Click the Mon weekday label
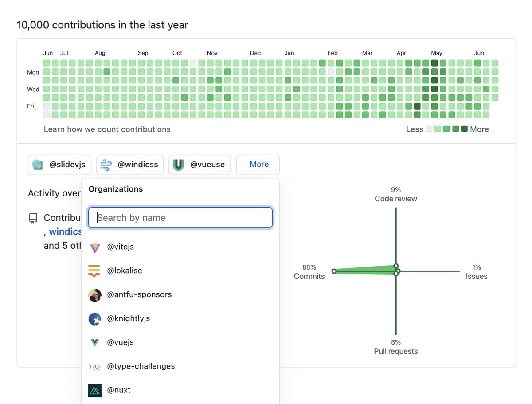The image size is (532, 404). (33, 72)
